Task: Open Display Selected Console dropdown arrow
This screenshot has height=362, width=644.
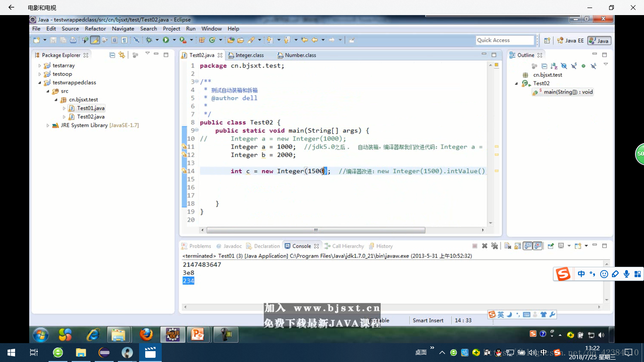Action: coord(569,246)
